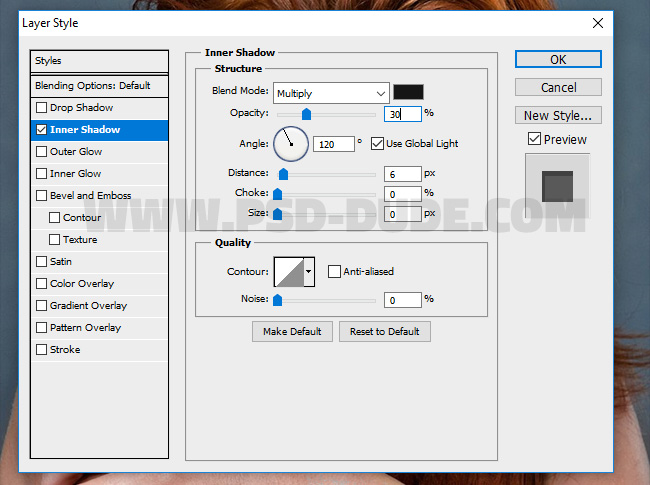Click the Make Default button
Image resolution: width=650 pixels, height=485 pixels.
[292, 332]
